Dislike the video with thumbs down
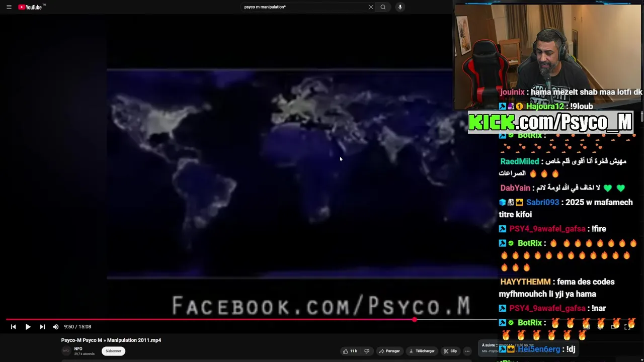The width and height of the screenshot is (644, 362). coord(367,351)
